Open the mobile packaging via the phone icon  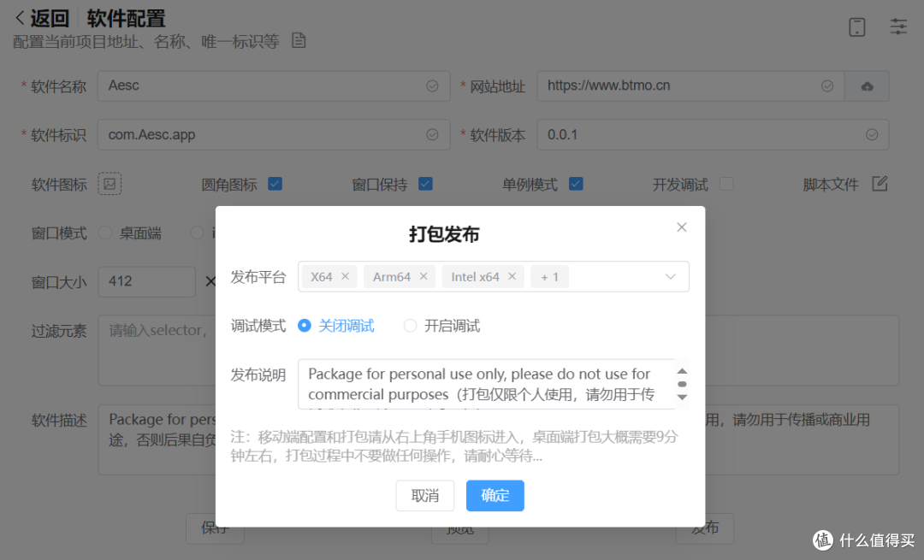[x=857, y=27]
